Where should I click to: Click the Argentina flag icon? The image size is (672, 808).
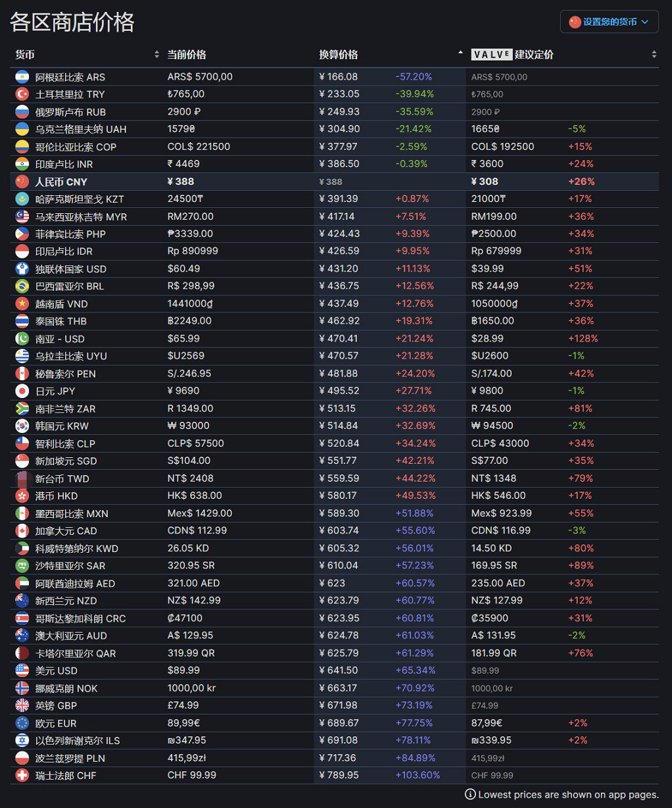22,77
